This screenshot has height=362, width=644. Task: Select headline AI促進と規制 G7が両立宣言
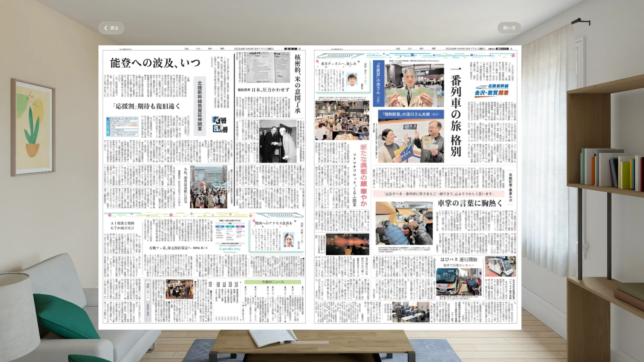[122, 226]
